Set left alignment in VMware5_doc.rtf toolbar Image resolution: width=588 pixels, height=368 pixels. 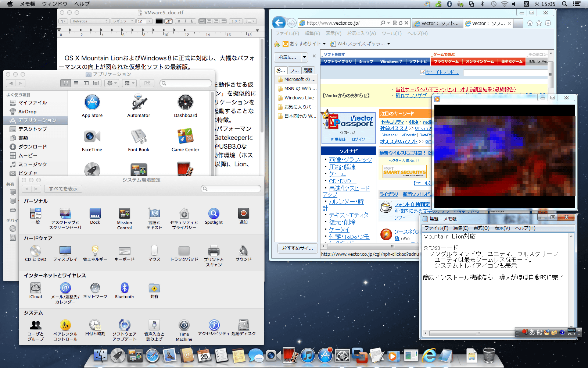coord(202,21)
